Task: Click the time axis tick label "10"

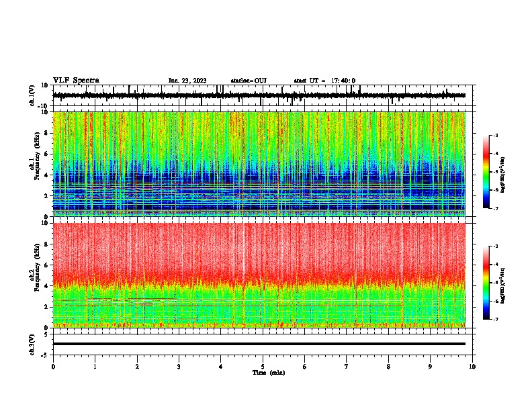Action: pyautogui.click(x=472, y=367)
